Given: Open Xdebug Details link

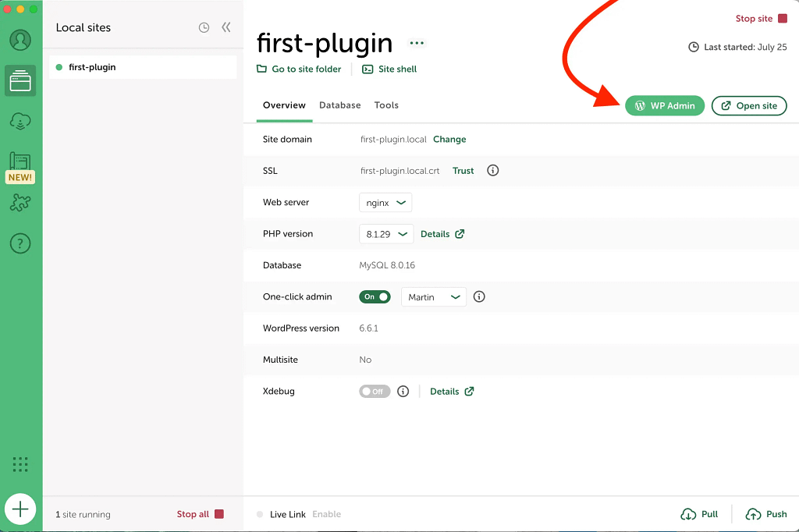Looking at the screenshot, I should click(x=452, y=392).
